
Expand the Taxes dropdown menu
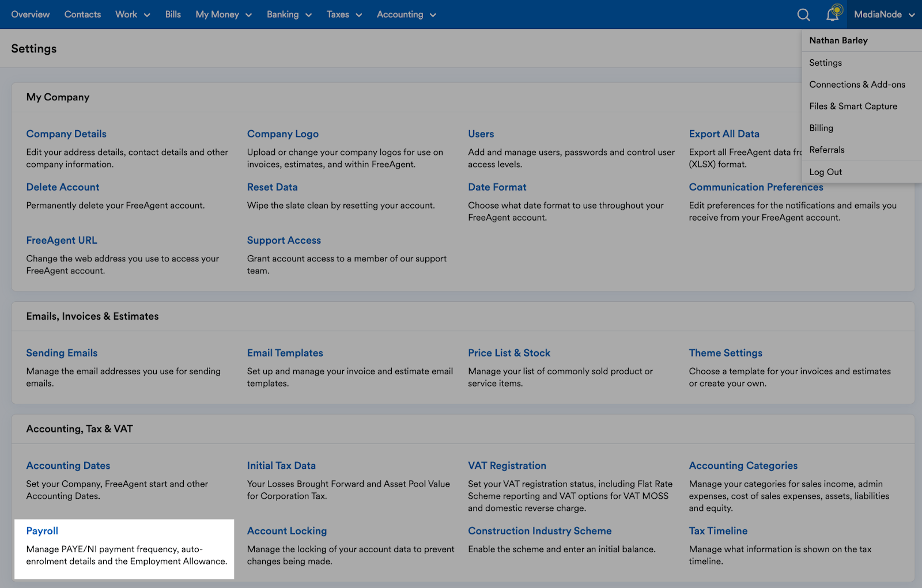tap(344, 14)
